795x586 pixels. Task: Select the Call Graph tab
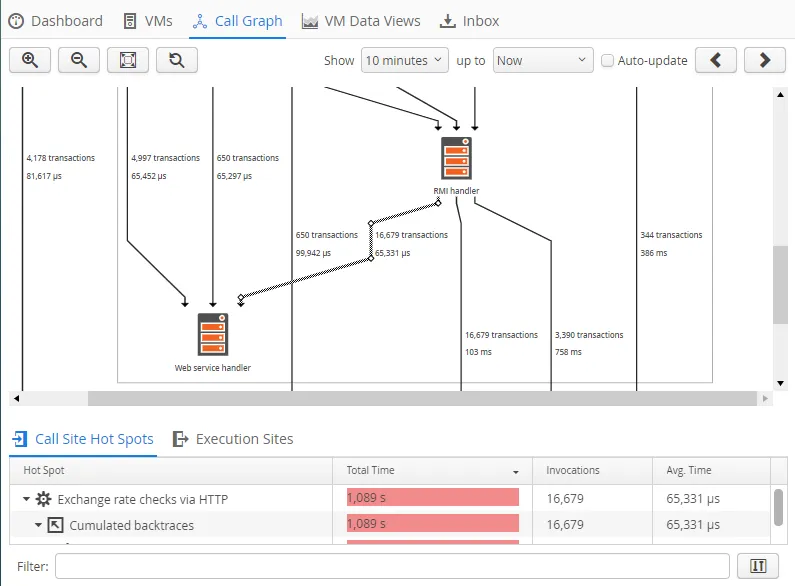[x=237, y=21]
